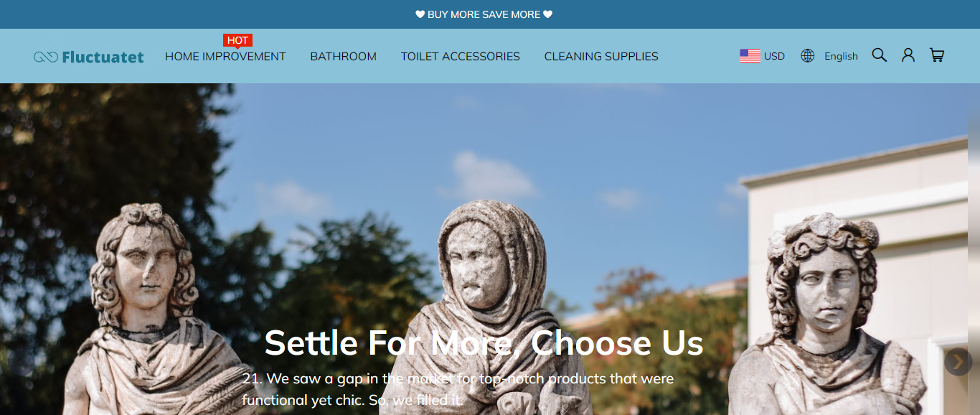Open the shopping cart icon
This screenshot has height=415, width=980.
click(x=937, y=55)
